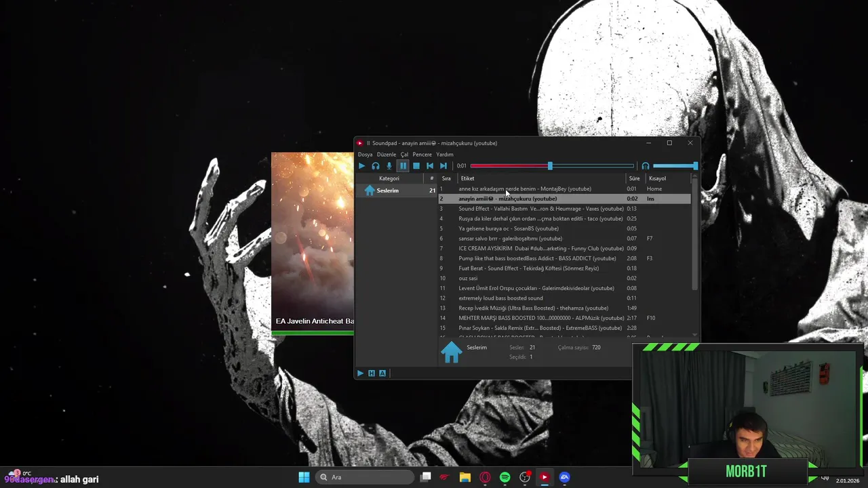The height and width of the screenshot is (488, 868).
Task: Click the headphones-only playback icon in toolbar
Action: (375, 165)
